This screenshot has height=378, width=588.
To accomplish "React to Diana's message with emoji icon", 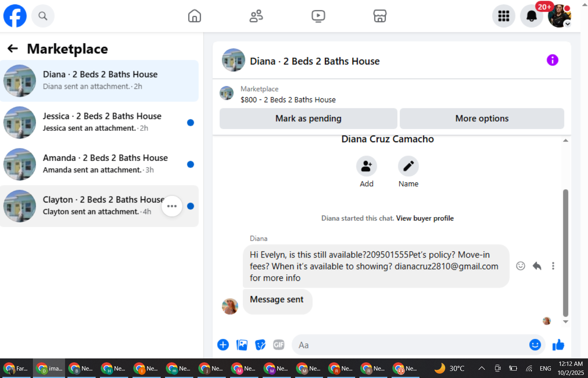I will (x=521, y=266).
